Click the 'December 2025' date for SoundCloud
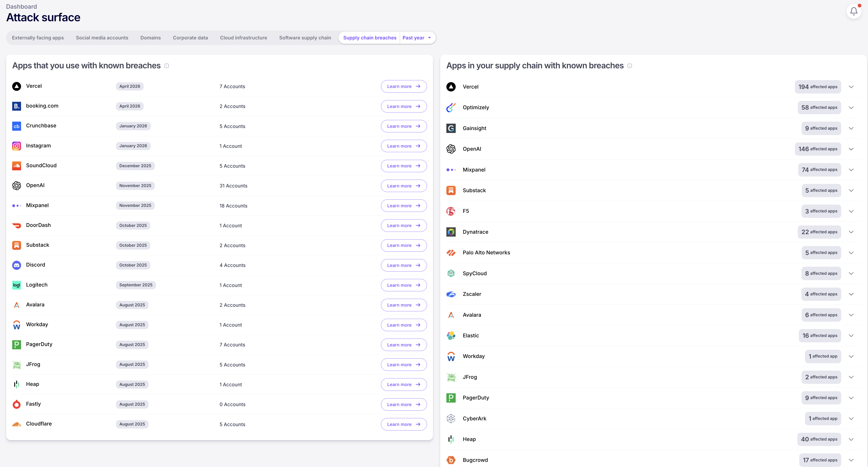The width and height of the screenshot is (868, 467). 135,166
